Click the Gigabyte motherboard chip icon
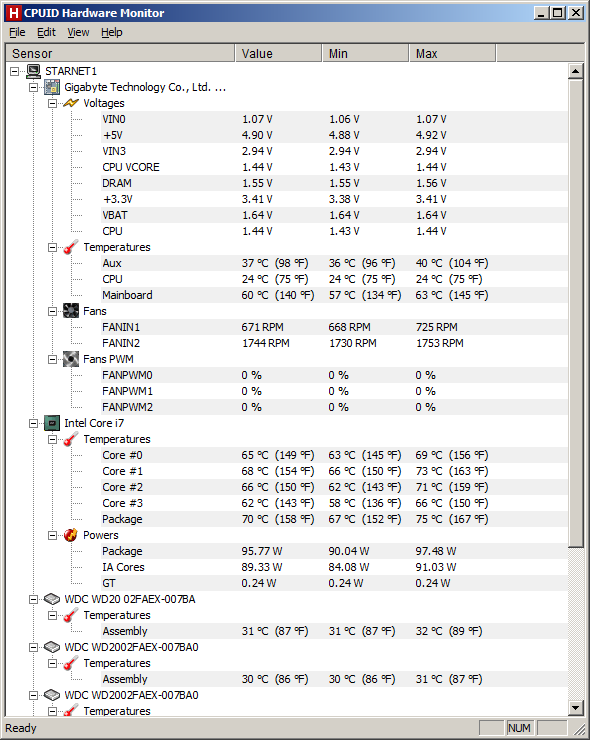The image size is (590, 740). pos(52,87)
